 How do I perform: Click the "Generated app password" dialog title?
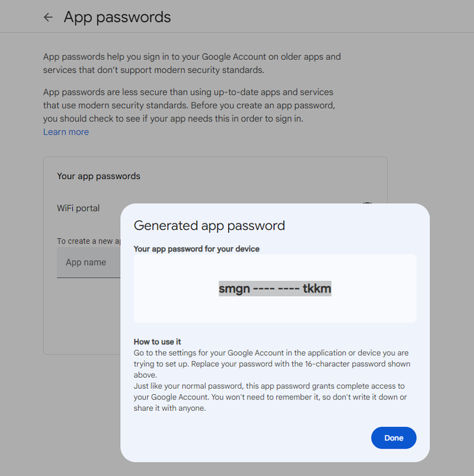click(209, 225)
